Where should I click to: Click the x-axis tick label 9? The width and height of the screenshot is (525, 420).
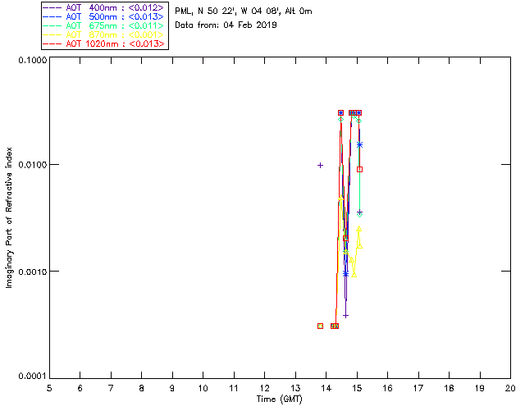[172, 389]
